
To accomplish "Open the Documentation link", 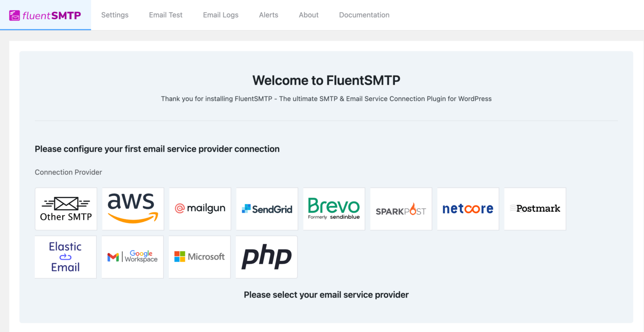I will point(364,15).
